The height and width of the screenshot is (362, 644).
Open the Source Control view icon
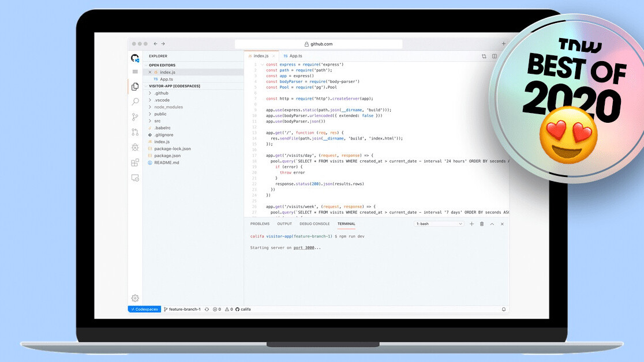[x=135, y=117]
